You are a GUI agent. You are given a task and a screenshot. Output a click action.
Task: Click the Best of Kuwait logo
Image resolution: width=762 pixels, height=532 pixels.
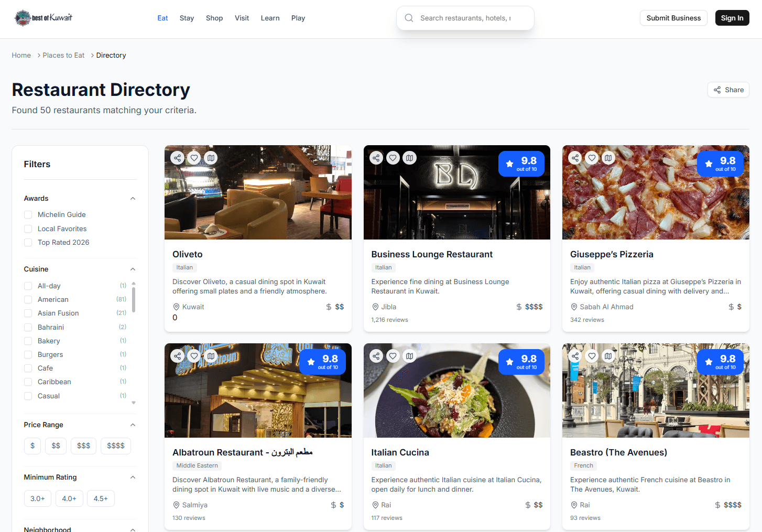tap(42, 17)
